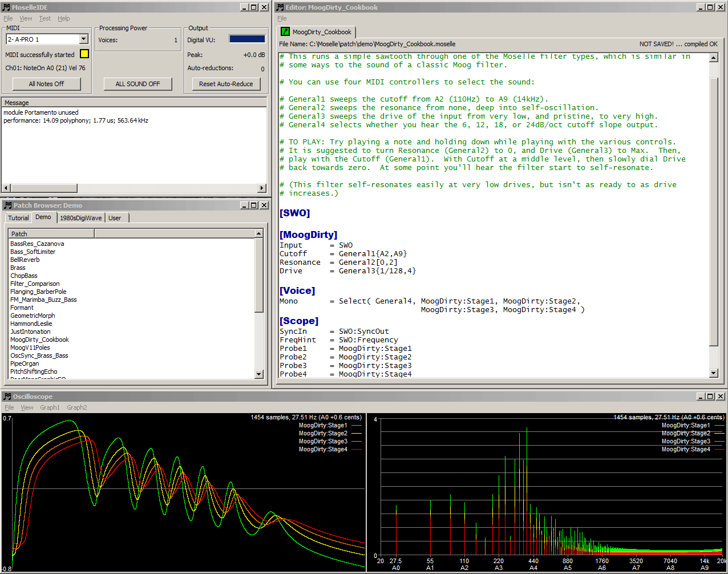Select the Brass patch
Image resolution: width=728 pixels, height=574 pixels.
pos(18,268)
